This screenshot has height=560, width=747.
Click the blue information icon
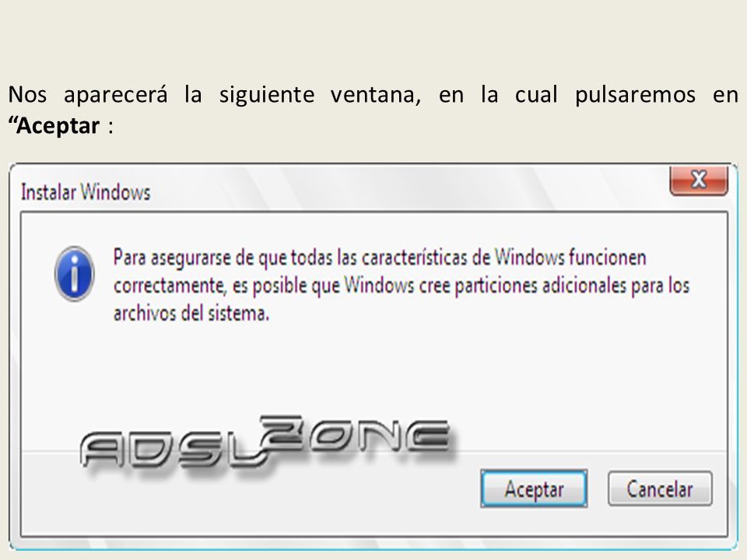pos(74,273)
